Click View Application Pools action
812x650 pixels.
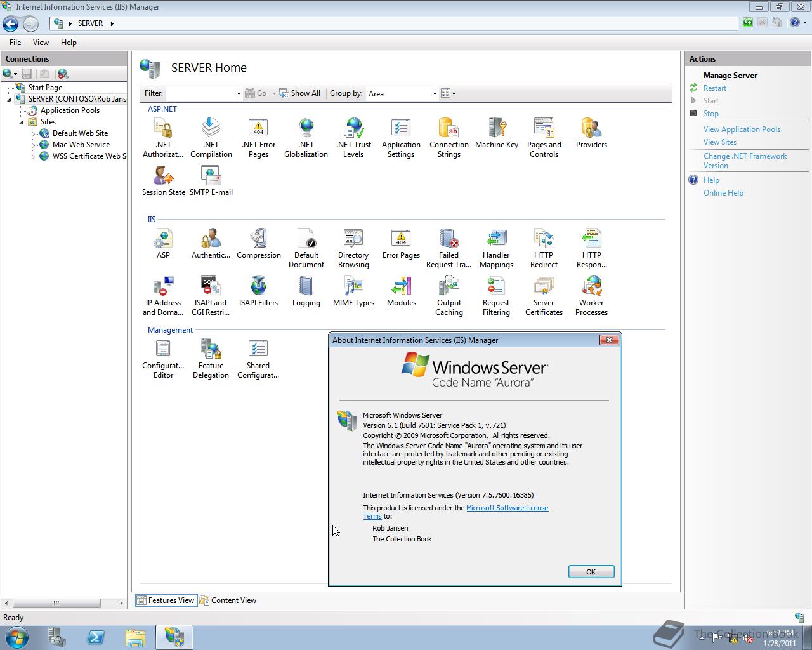[x=742, y=129]
